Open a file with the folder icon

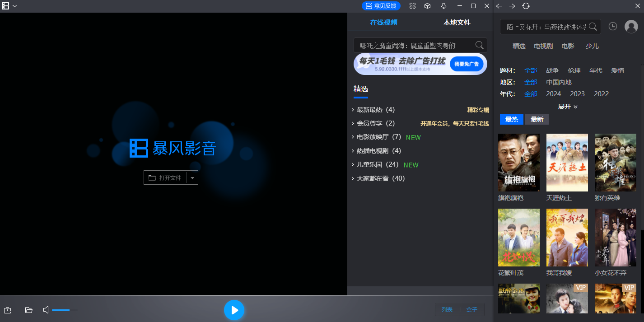click(28, 310)
